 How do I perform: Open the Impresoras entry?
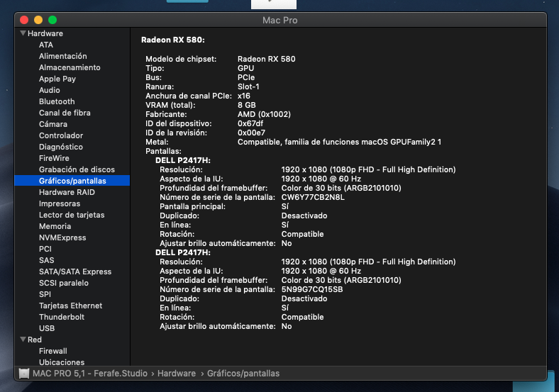click(60, 203)
